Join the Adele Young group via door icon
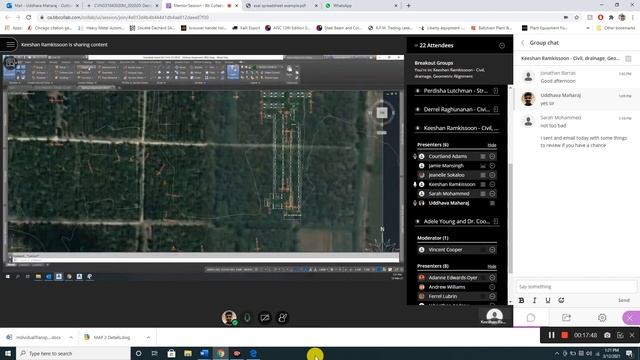Screen dimensions: 640x360 pos(496,221)
